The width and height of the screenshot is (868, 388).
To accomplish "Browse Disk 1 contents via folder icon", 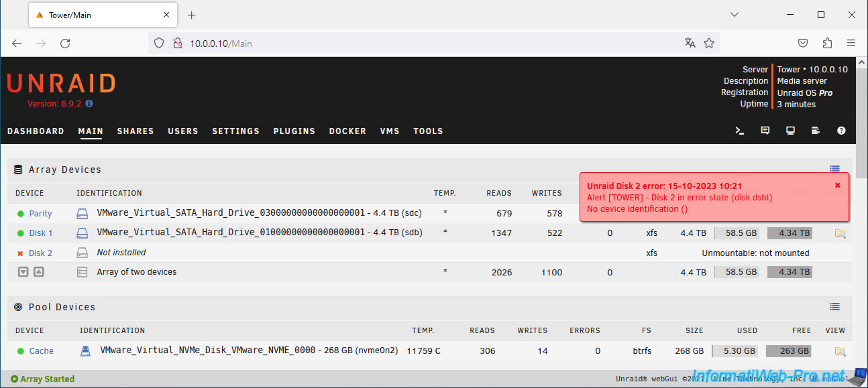I will pyautogui.click(x=840, y=233).
